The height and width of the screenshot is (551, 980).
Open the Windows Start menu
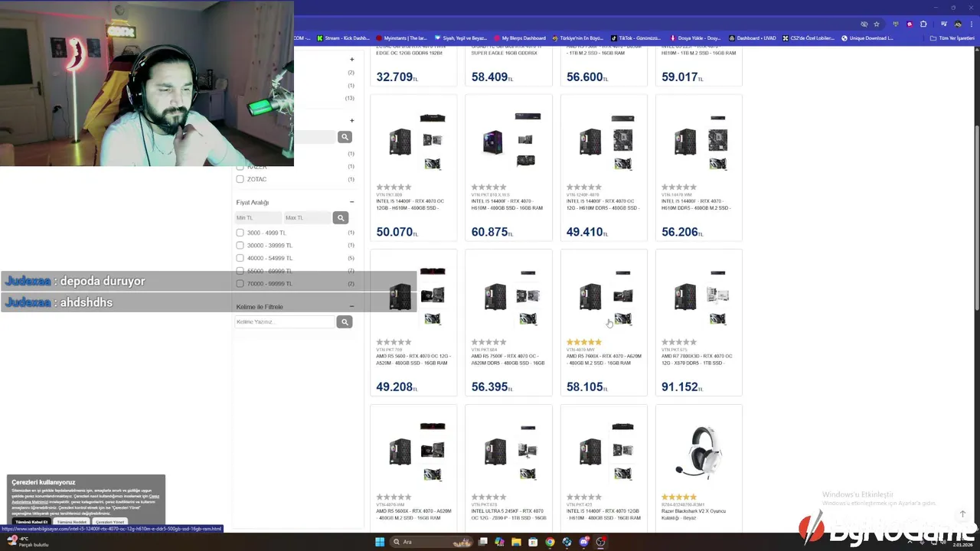[x=380, y=542]
